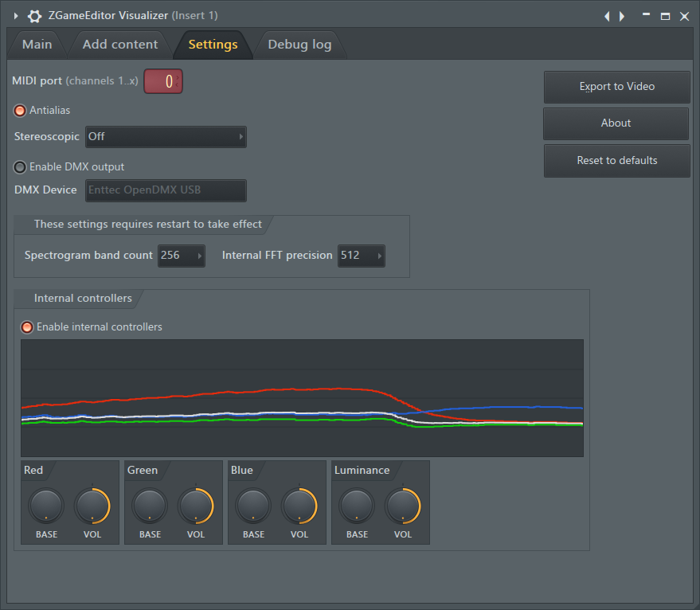700x610 pixels.
Task: Click the plugin options gear icon
Action: point(34,16)
